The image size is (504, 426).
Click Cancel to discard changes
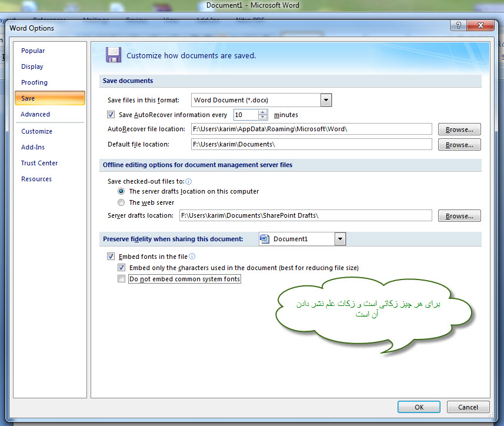coord(468,407)
